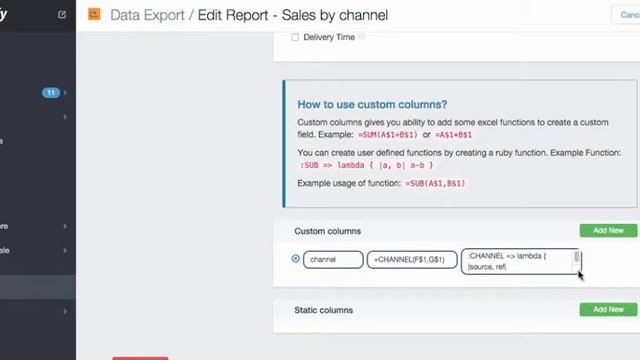The height and width of the screenshot is (360, 640).
Task: Click the help icon next to Delivery Time
Action: pos(362,37)
